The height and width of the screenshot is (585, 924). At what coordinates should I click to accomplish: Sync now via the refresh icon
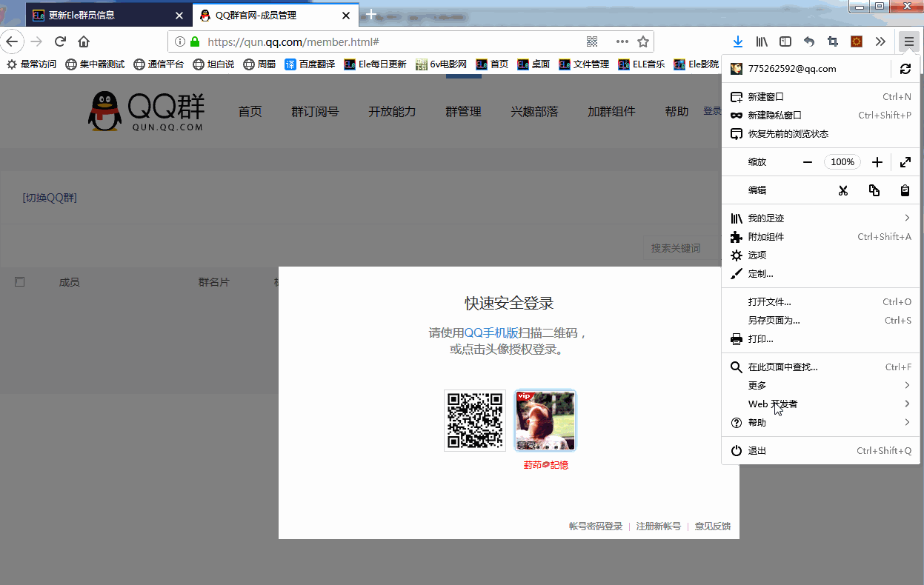(905, 69)
